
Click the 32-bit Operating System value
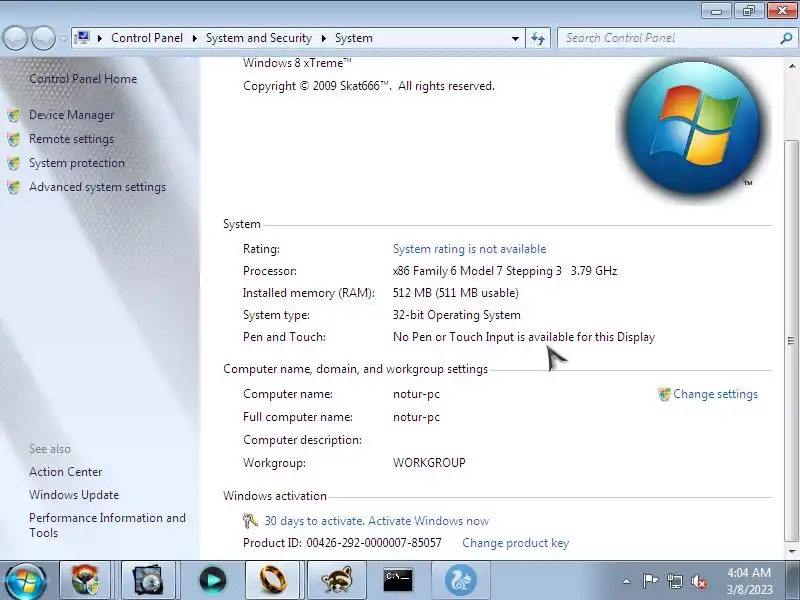(x=457, y=315)
